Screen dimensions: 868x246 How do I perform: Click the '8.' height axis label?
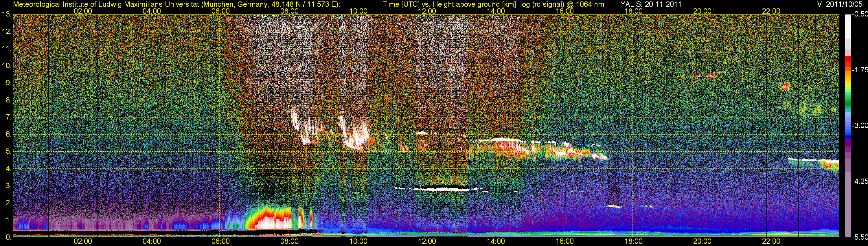[x=8, y=100]
